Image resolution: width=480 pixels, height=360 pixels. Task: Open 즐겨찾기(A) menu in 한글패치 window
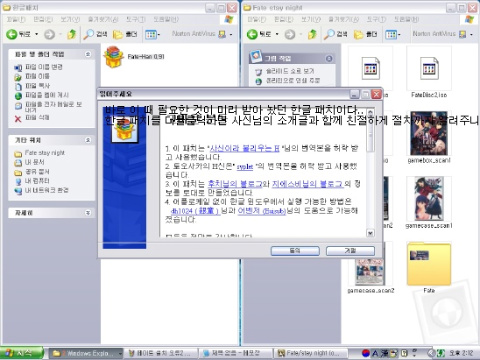coord(103,20)
